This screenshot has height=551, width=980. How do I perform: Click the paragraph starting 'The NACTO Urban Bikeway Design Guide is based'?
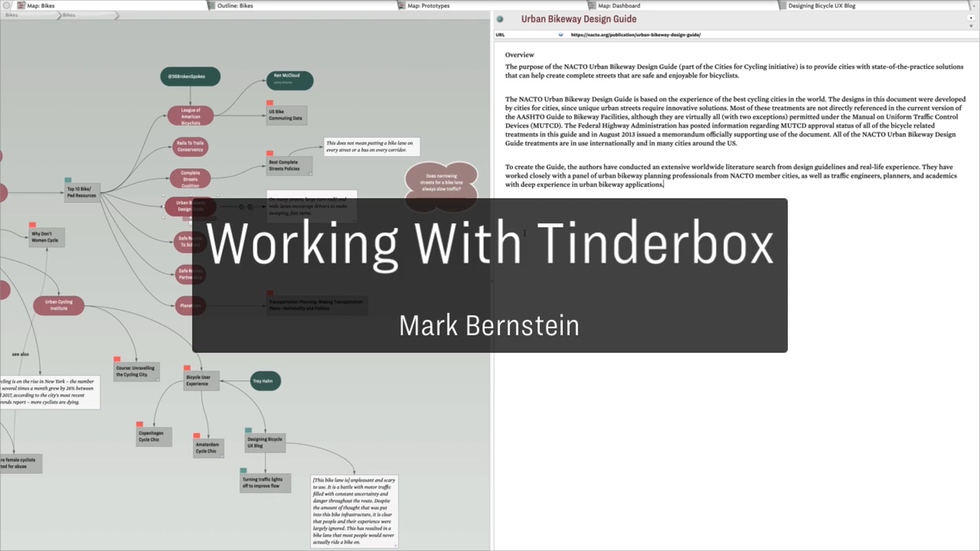tap(735, 121)
